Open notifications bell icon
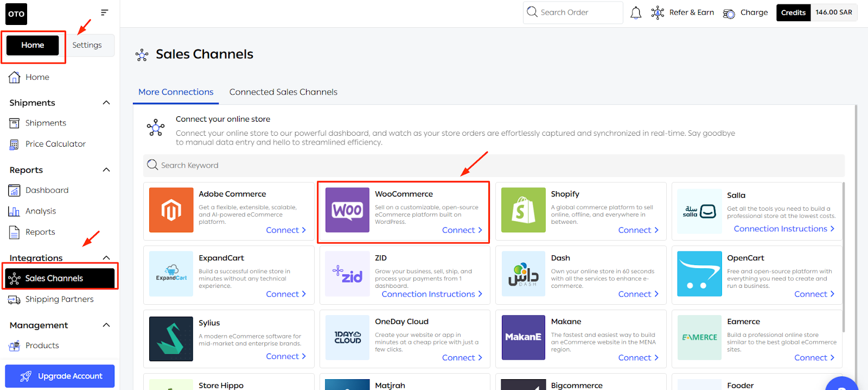The height and width of the screenshot is (390, 868). pyautogui.click(x=636, y=12)
